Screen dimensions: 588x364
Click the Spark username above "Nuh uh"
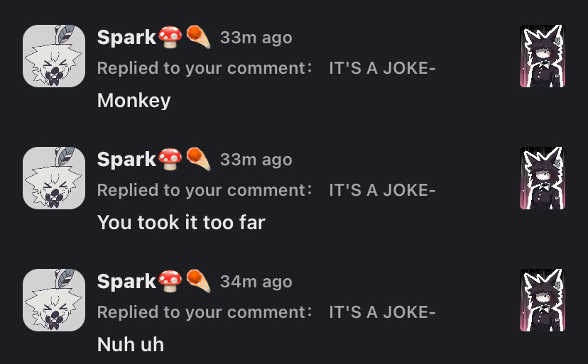pos(126,282)
